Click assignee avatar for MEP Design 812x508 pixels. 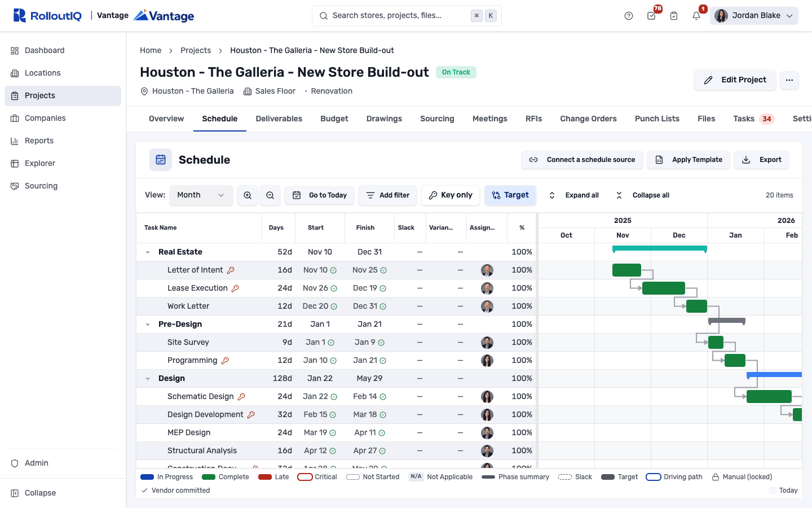coord(487,433)
